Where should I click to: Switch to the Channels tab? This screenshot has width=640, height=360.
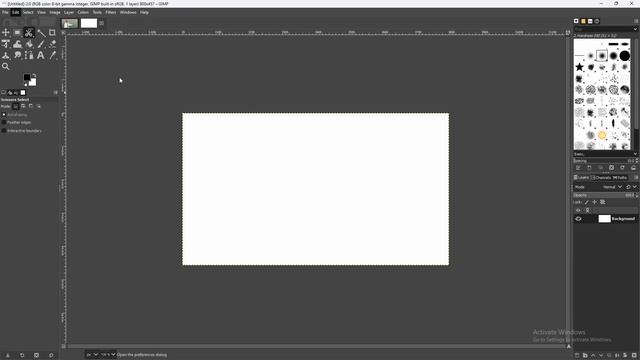(602, 178)
